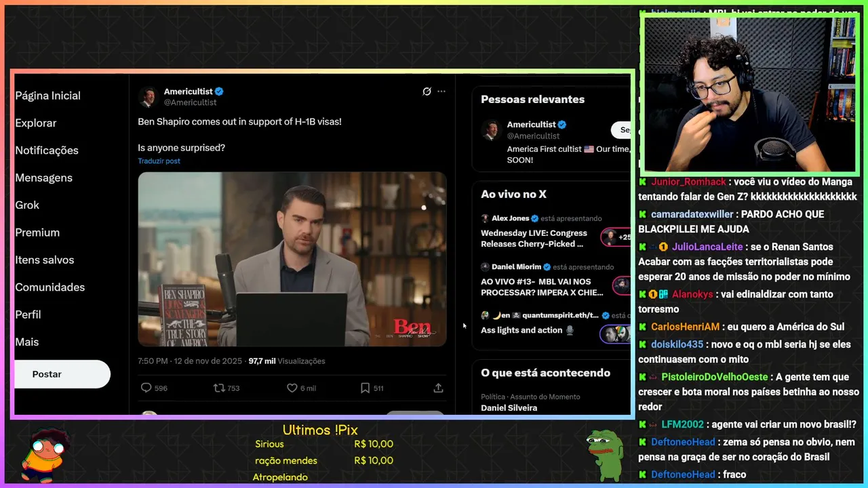Click PistoleiroDoVelhoOeste username in chat
The image size is (868, 488).
pos(715,377)
